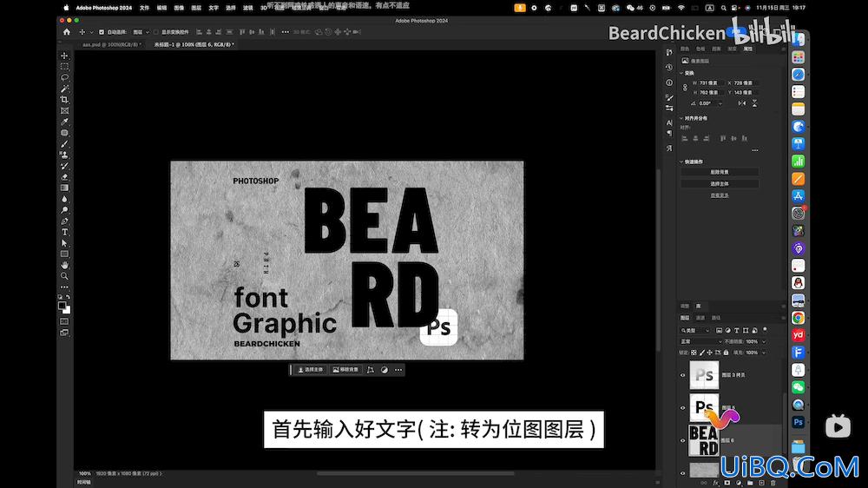The height and width of the screenshot is (488, 868).
Task: Flip horizontally in Properties panel
Action: (x=742, y=103)
